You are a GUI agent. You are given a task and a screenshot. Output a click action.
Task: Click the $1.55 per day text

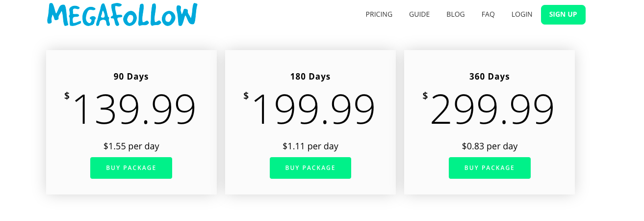tap(131, 146)
